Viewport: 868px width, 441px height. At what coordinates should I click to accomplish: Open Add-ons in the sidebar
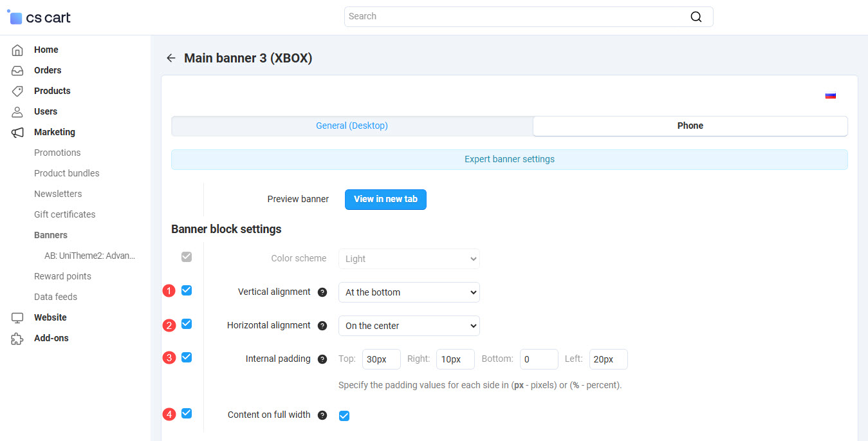(x=51, y=338)
